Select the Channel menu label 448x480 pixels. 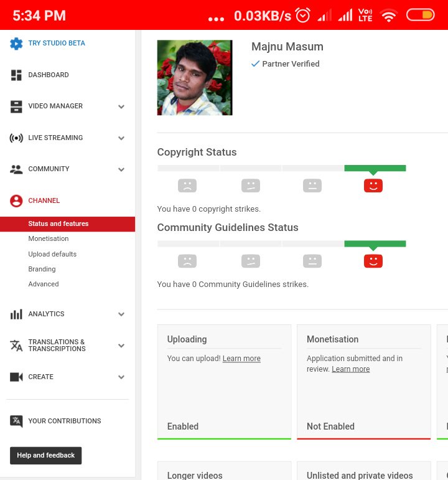point(44,201)
